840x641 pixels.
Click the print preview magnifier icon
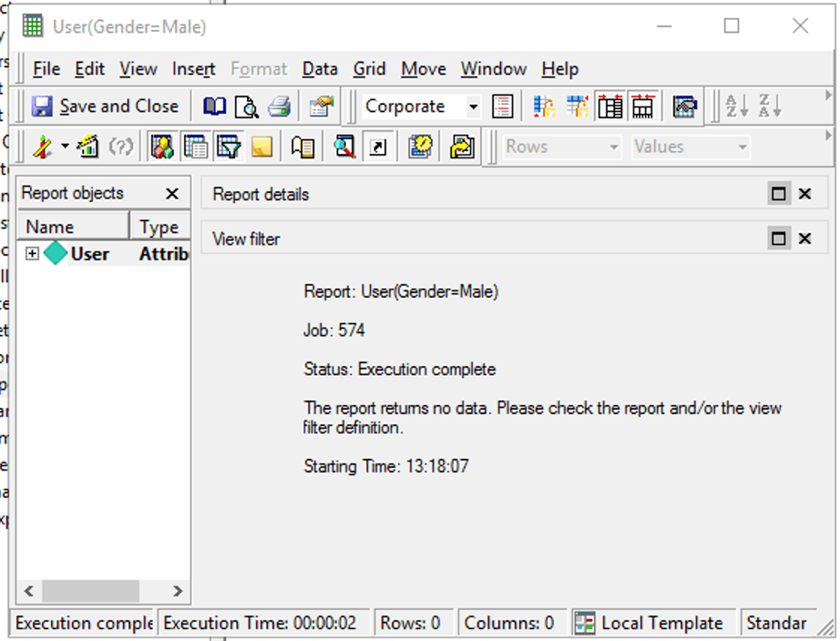[246, 107]
